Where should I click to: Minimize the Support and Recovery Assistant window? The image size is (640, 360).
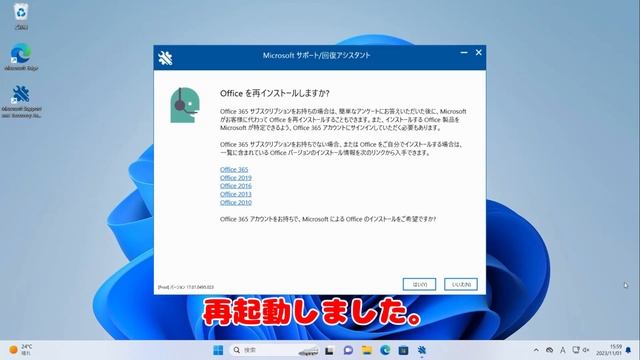[464, 53]
